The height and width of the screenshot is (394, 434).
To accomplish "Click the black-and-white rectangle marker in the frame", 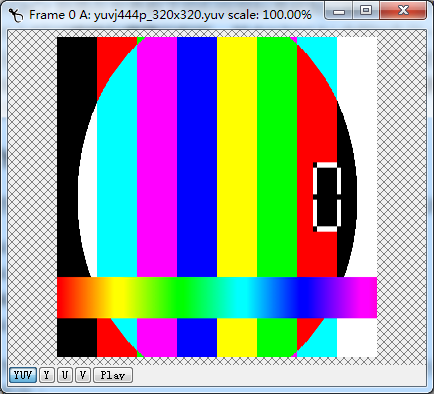I will pos(327,197).
